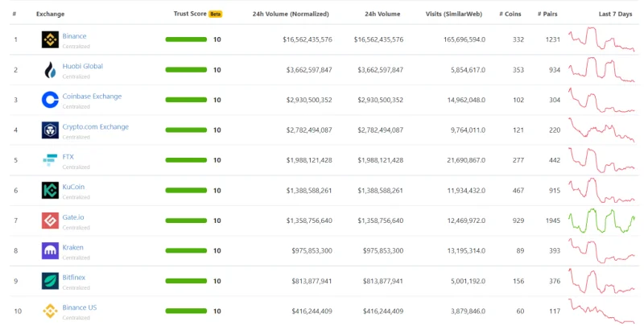Click normalized volume $416,244,409 for Binance US

point(312,311)
